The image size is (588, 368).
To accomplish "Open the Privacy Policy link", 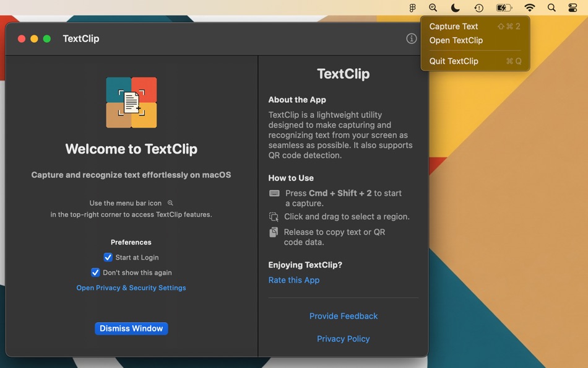I will [x=344, y=339].
